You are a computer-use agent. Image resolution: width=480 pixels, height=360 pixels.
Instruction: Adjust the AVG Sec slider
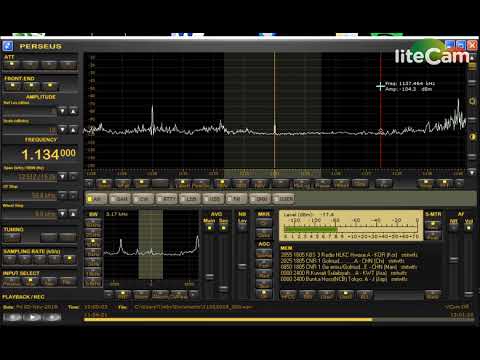point(224,288)
